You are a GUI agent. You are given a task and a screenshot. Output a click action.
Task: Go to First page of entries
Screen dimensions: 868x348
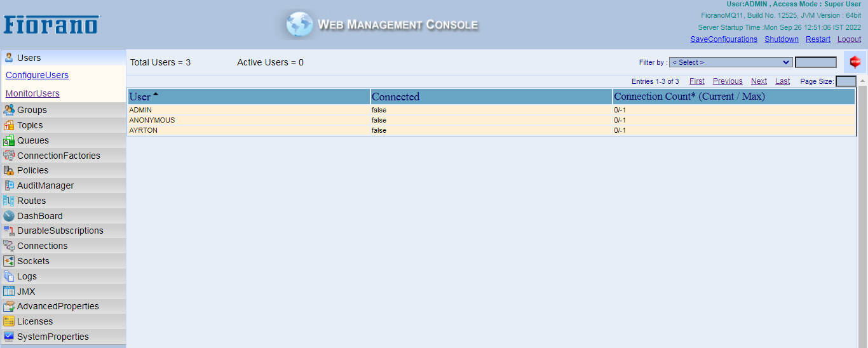point(697,81)
